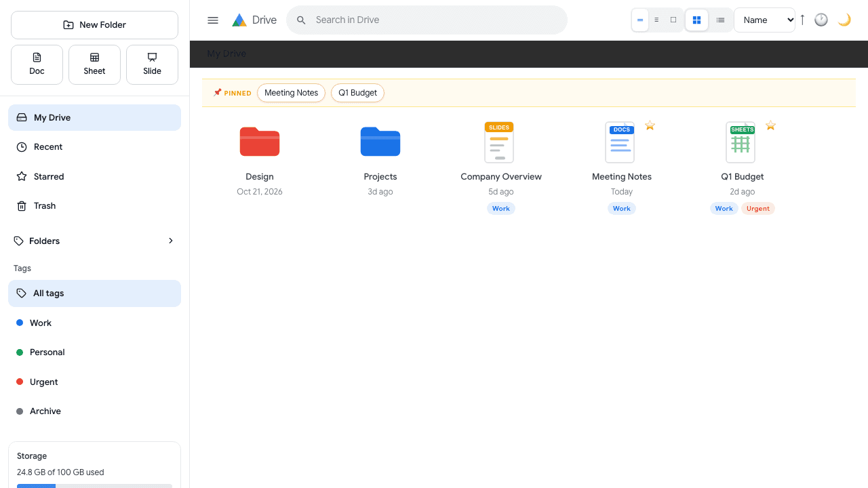Click the Urgent tag on Q1 Budget card
The width and height of the screenshot is (868, 488).
[x=758, y=209]
